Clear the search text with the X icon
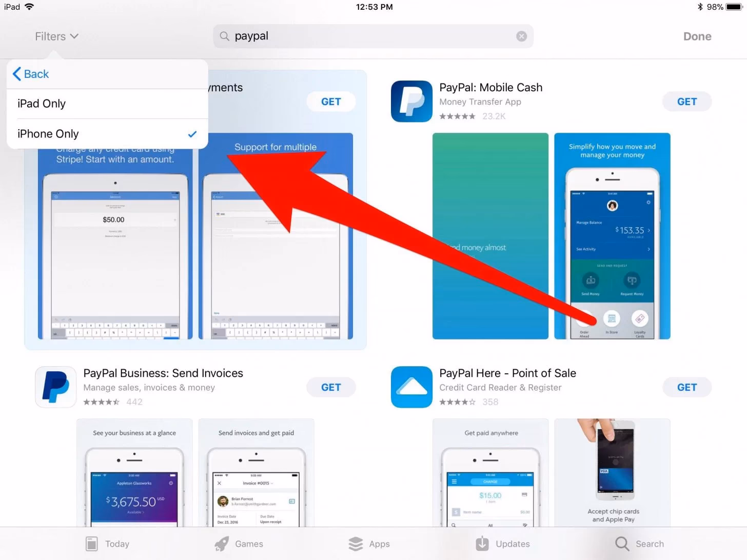The height and width of the screenshot is (560, 747). tap(521, 36)
